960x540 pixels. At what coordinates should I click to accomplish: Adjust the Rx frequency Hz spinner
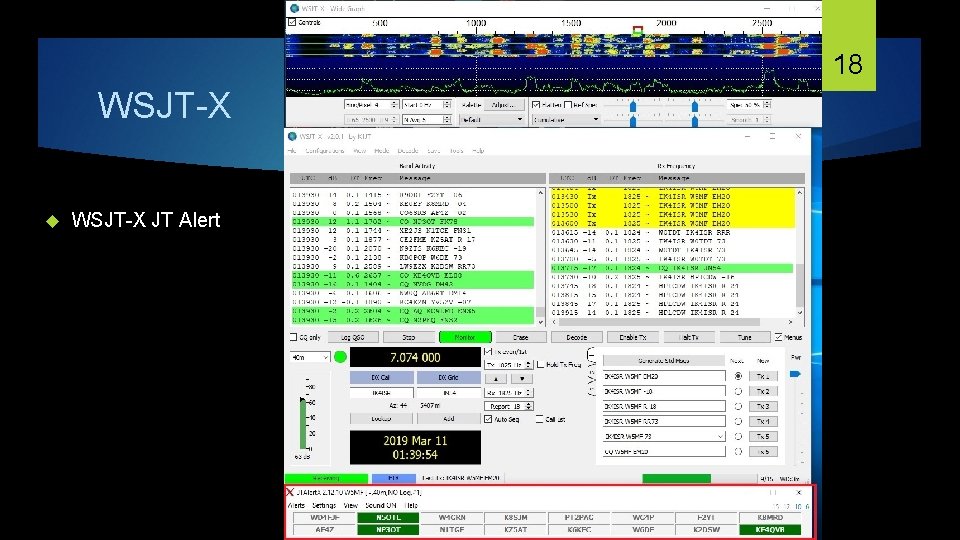508,392
